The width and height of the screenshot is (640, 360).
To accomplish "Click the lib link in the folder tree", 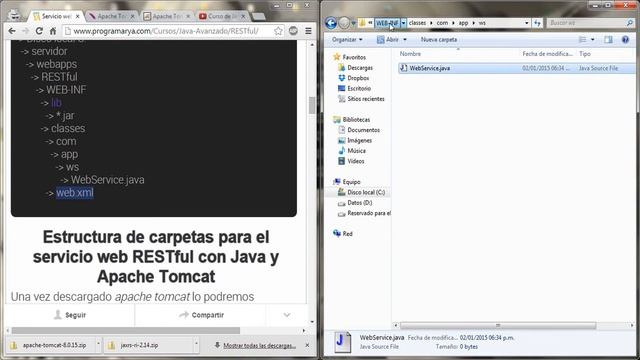I will pos(56,103).
